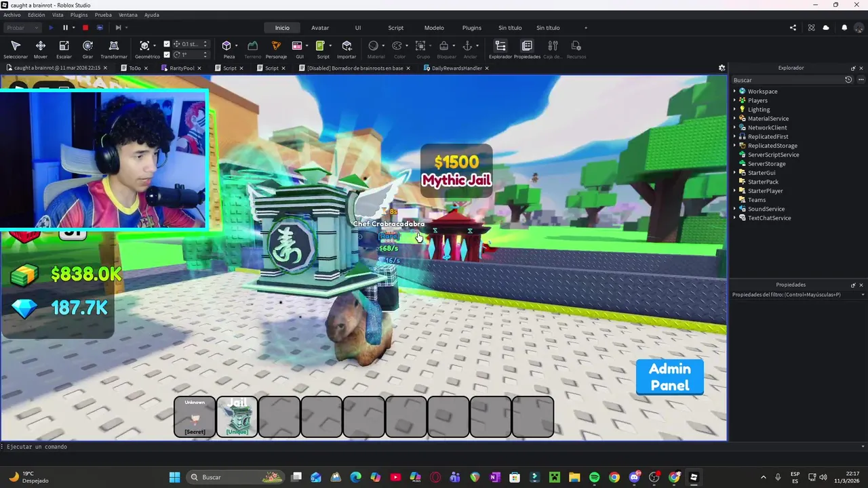Click Explorer filter history icon
The height and width of the screenshot is (488, 868).
[848, 80]
